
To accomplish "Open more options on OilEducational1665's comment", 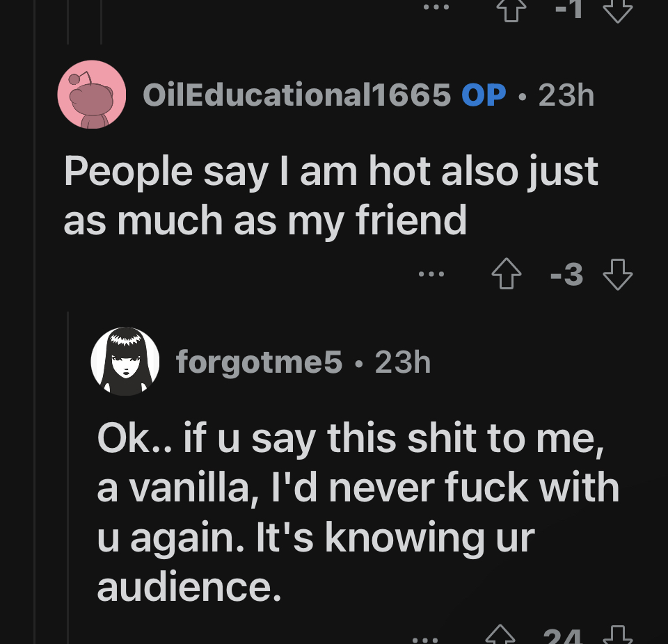I will point(431,274).
